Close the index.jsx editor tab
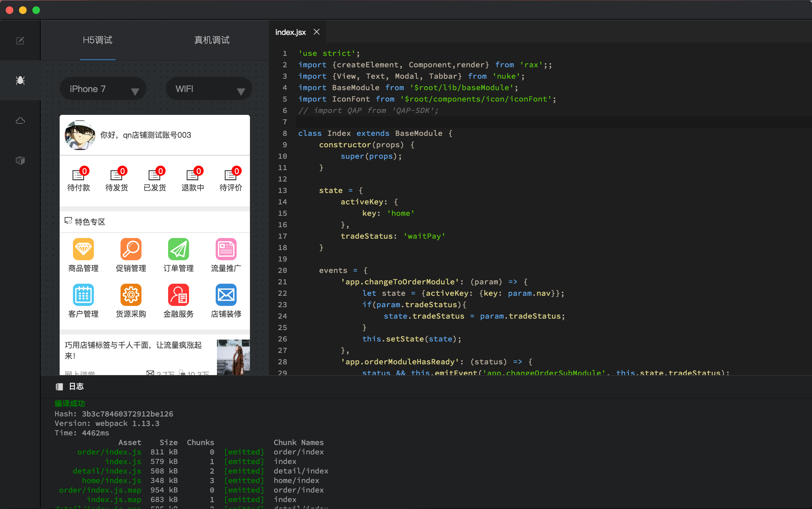812x509 pixels. (316, 32)
